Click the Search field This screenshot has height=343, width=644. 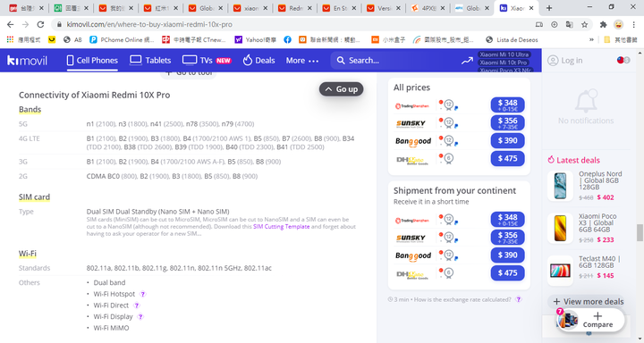tap(393, 61)
